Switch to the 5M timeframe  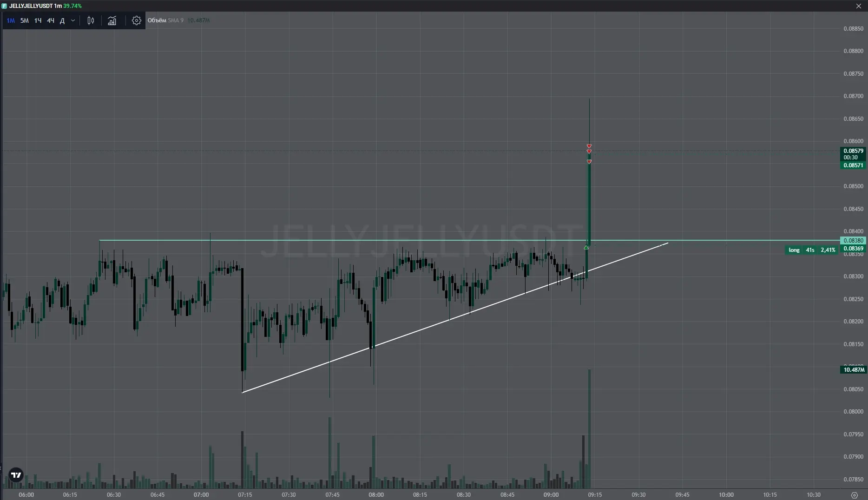click(24, 20)
